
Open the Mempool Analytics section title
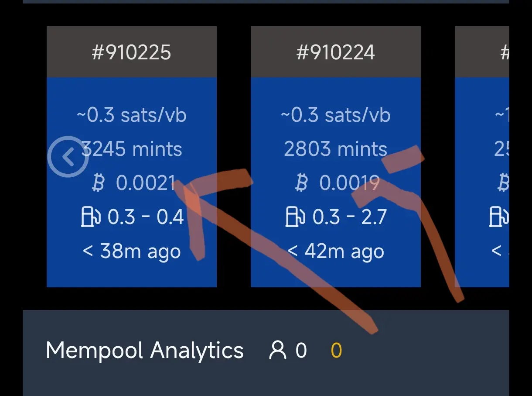click(x=145, y=351)
